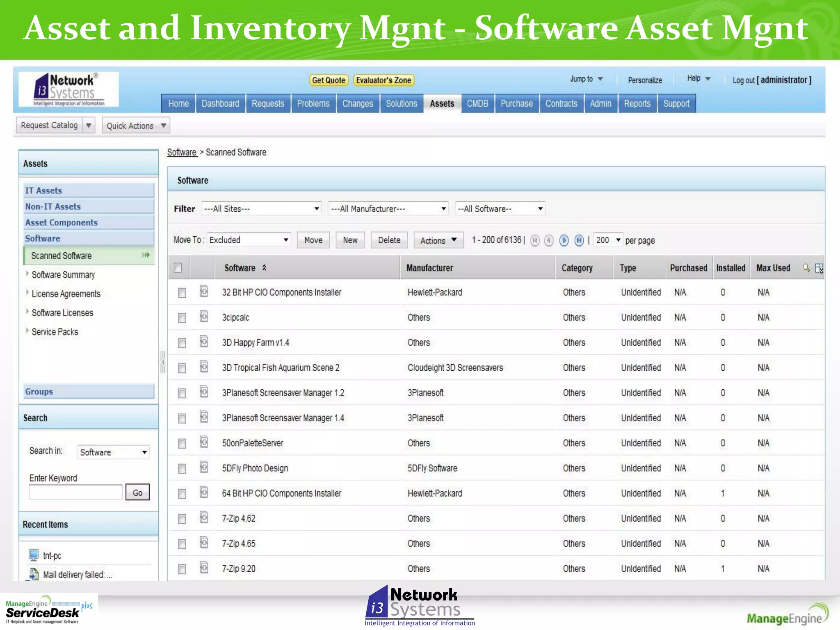Check the 50onPaletteServer checkbox
The image size is (840, 630).
(x=182, y=443)
